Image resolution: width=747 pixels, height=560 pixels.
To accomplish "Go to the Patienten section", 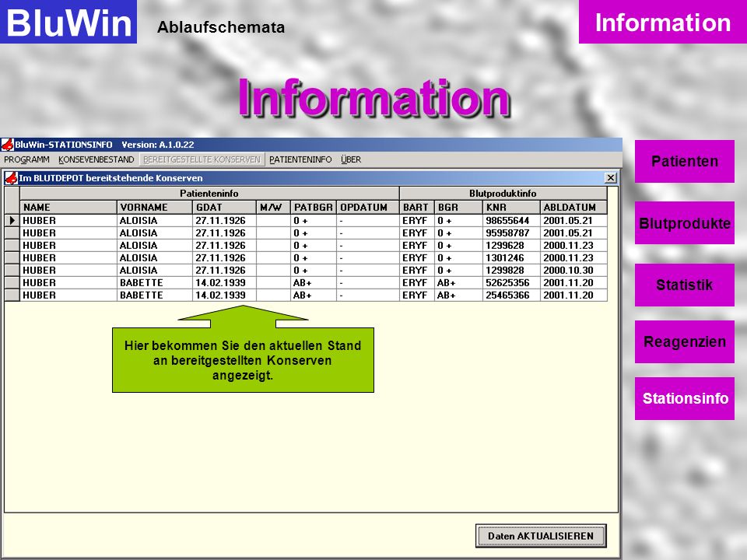I will click(685, 162).
